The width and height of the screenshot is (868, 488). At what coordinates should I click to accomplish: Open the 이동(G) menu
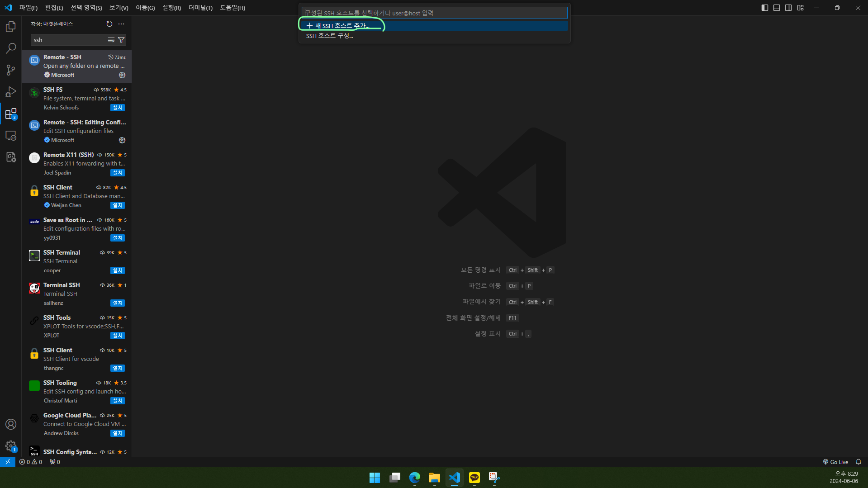(x=145, y=8)
